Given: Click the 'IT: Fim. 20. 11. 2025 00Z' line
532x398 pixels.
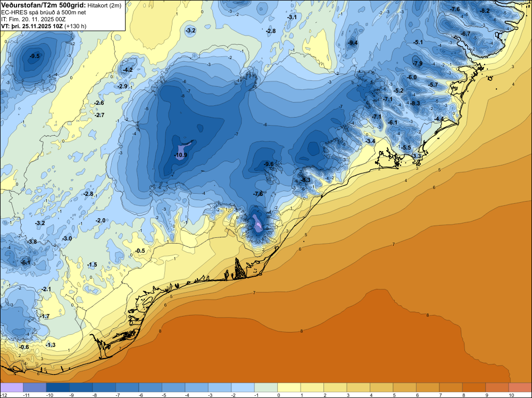Looking at the screenshot, I should point(33,19).
